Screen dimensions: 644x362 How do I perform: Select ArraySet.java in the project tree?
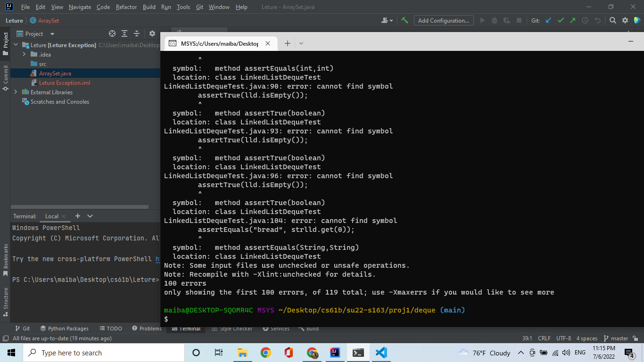click(x=55, y=74)
